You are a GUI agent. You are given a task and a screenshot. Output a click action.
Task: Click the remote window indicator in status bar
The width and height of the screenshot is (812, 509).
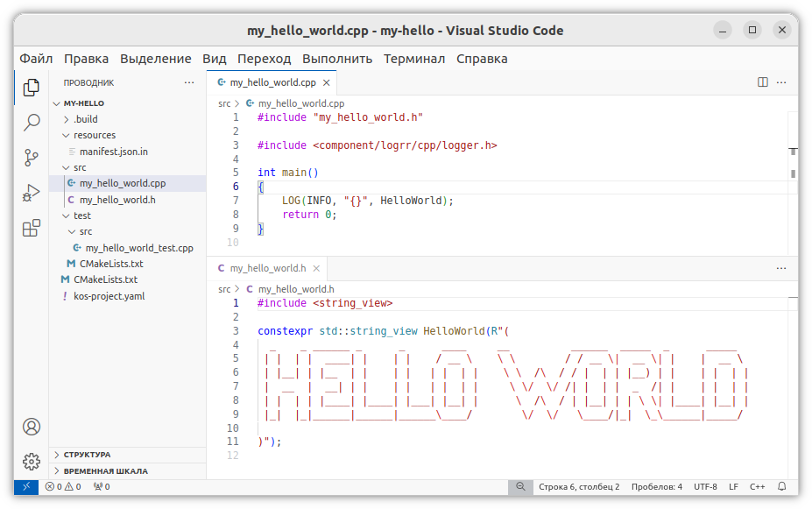point(26,487)
